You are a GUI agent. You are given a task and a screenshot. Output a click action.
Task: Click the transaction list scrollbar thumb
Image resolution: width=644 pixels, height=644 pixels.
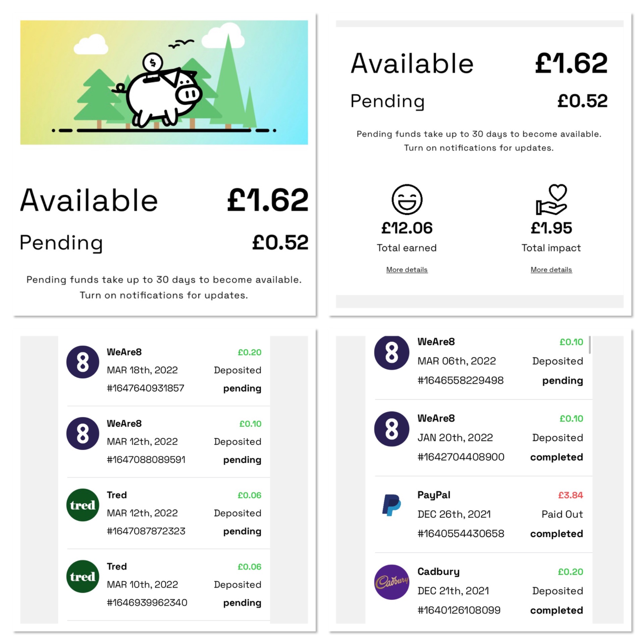click(590, 345)
